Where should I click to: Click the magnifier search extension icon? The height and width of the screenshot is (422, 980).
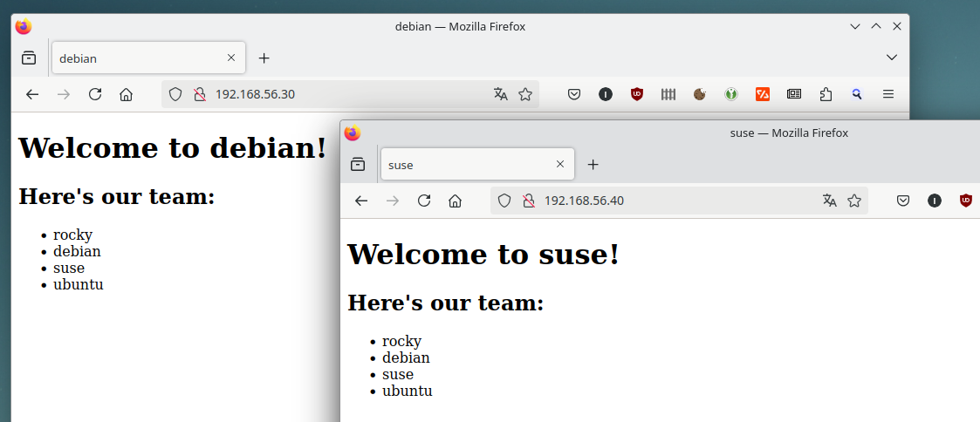tap(857, 94)
